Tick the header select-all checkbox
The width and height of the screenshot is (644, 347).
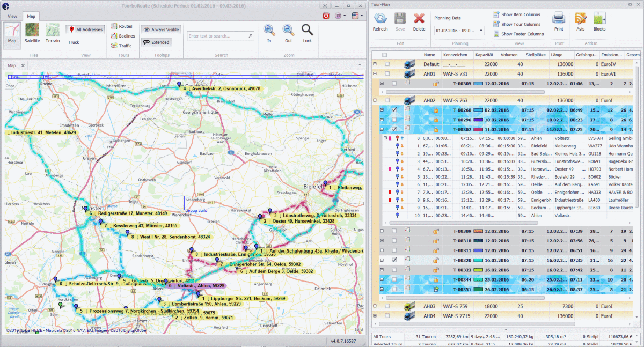pos(384,55)
